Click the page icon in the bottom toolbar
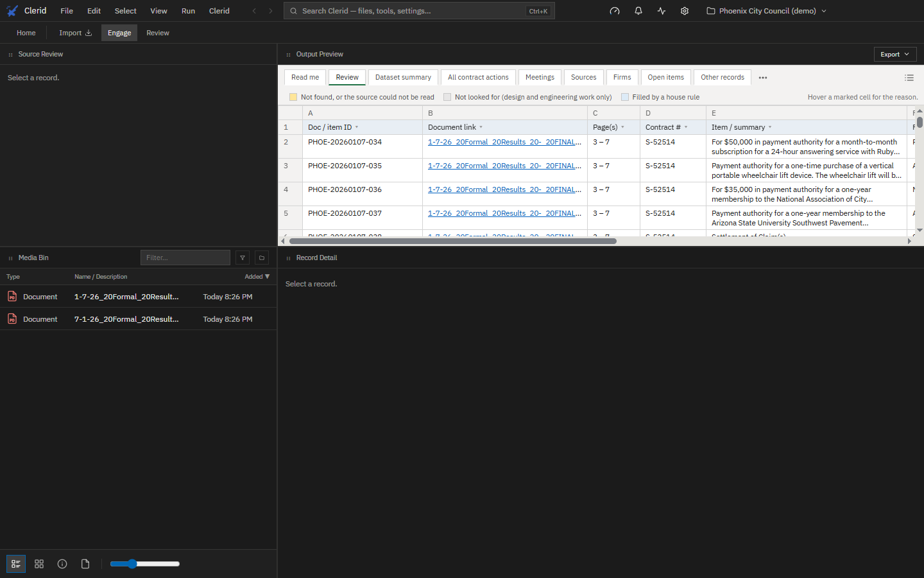This screenshot has height=578, width=924. (85, 564)
